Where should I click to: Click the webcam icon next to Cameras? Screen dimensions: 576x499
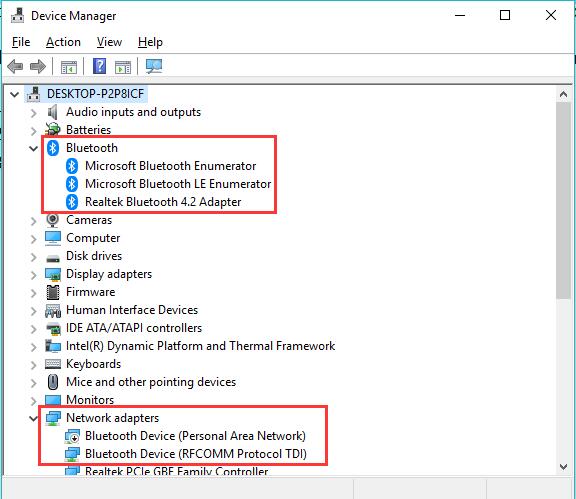pos(53,220)
